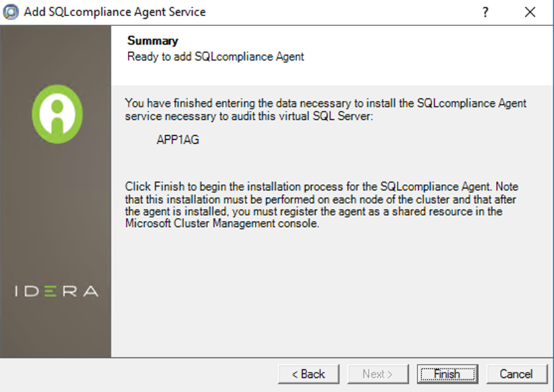Click the window title 'Add SQLcompliance Agent Service'
Image resolution: width=554 pixels, height=392 pixels.
[114, 12]
